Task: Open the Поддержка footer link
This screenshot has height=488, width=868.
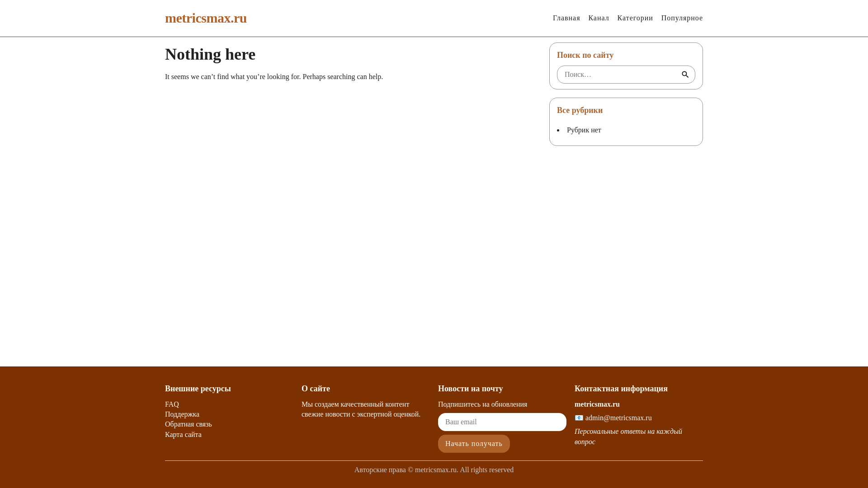Action: point(182,414)
